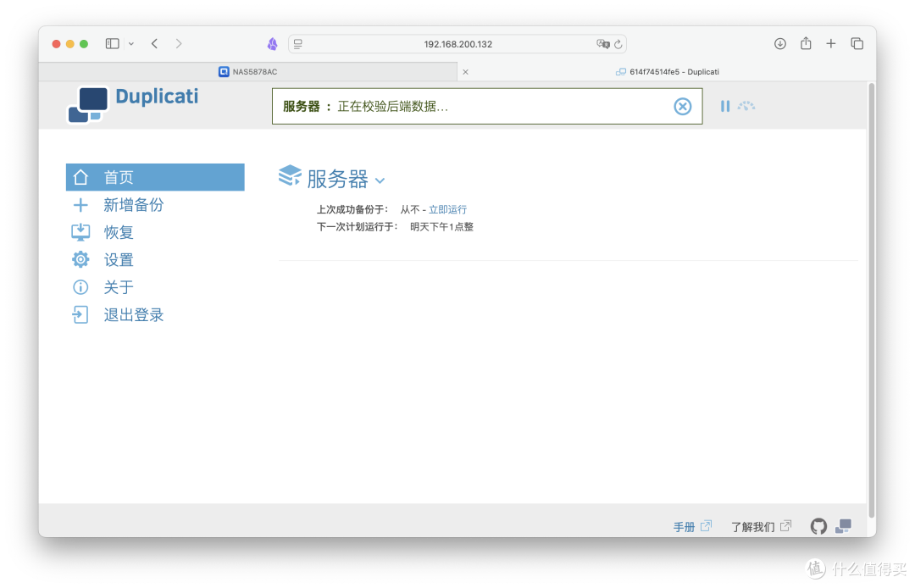
Task: Click the translate icon in the address bar
Action: (603, 44)
